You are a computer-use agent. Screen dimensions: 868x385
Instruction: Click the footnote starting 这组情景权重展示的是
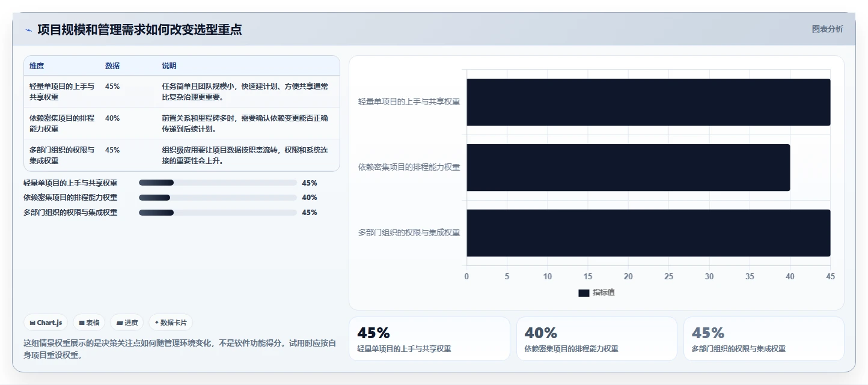click(180, 349)
